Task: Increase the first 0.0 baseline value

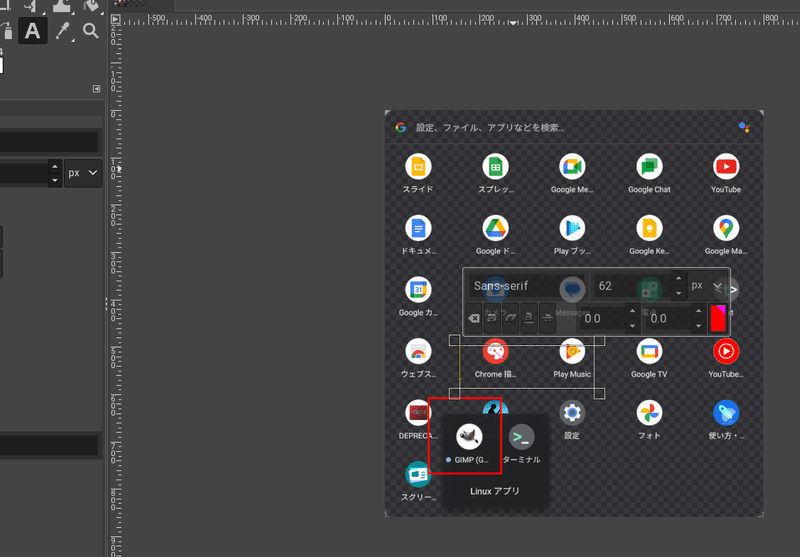Action: point(632,311)
